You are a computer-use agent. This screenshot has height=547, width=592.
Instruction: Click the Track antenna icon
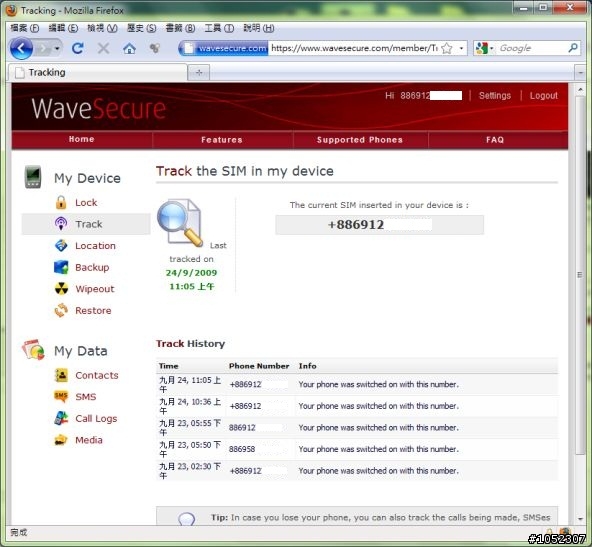tap(61, 224)
